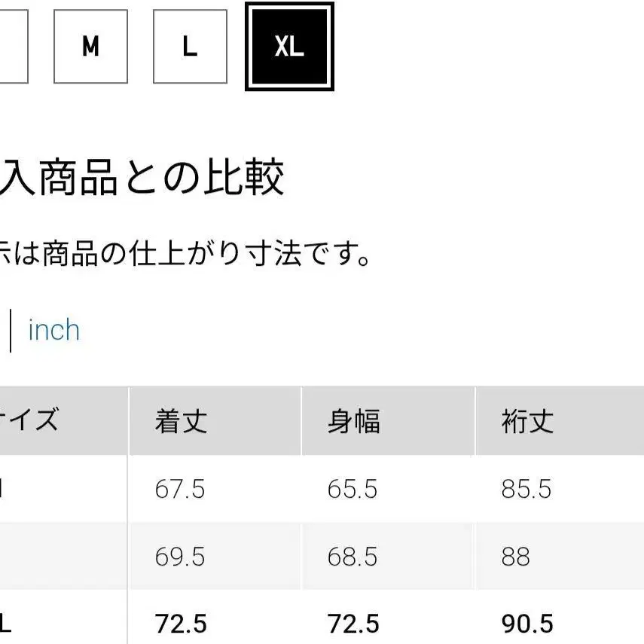Click the bold 72.5 in the 身幅 column
644x644 pixels.
point(353,624)
